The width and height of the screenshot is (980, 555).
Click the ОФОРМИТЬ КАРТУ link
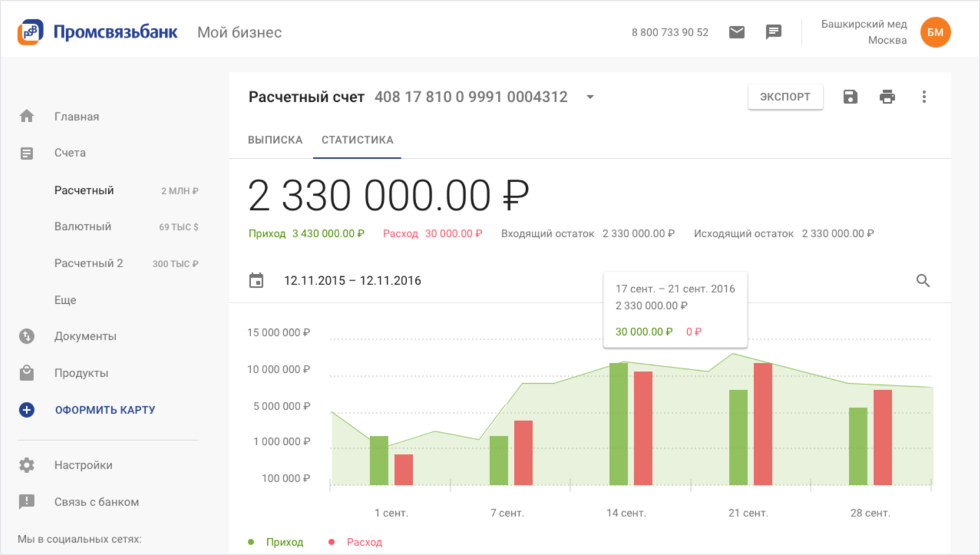105,409
